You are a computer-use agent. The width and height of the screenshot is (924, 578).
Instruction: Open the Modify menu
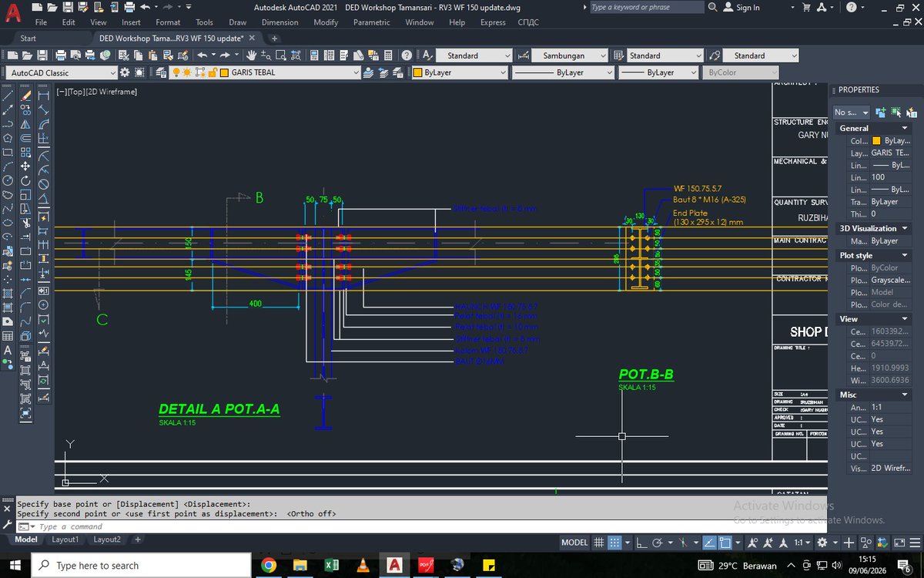click(x=326, y=22)
